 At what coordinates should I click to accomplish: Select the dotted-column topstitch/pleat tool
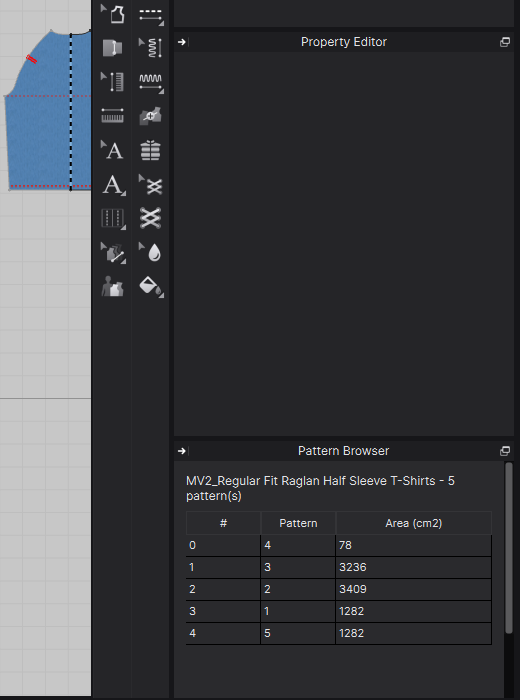tap(113, 218)
